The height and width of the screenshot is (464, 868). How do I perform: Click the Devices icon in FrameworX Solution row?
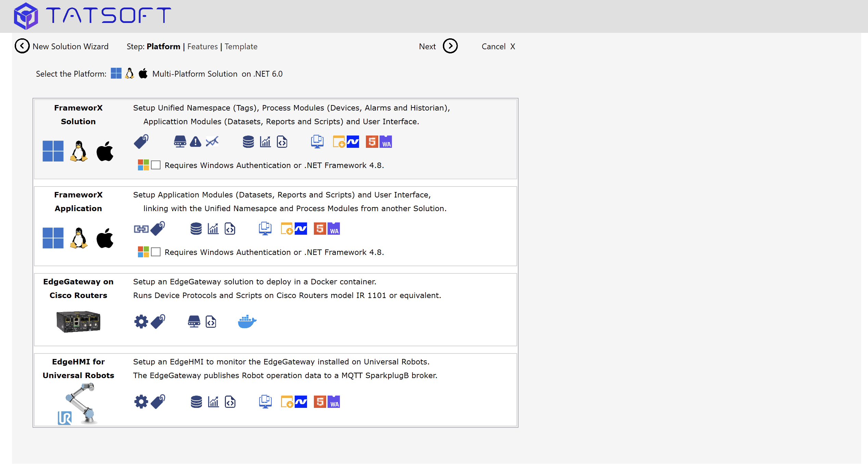[x=180, y=142]
